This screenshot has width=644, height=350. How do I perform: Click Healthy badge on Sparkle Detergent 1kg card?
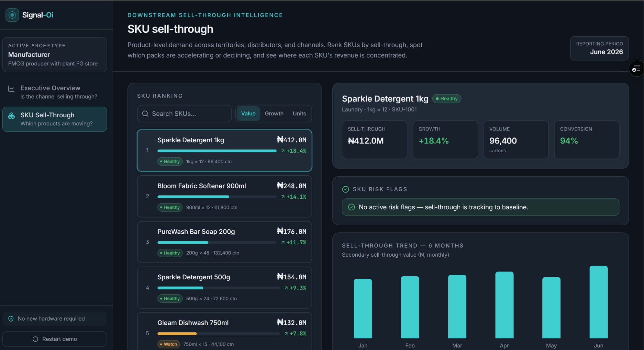170,161
